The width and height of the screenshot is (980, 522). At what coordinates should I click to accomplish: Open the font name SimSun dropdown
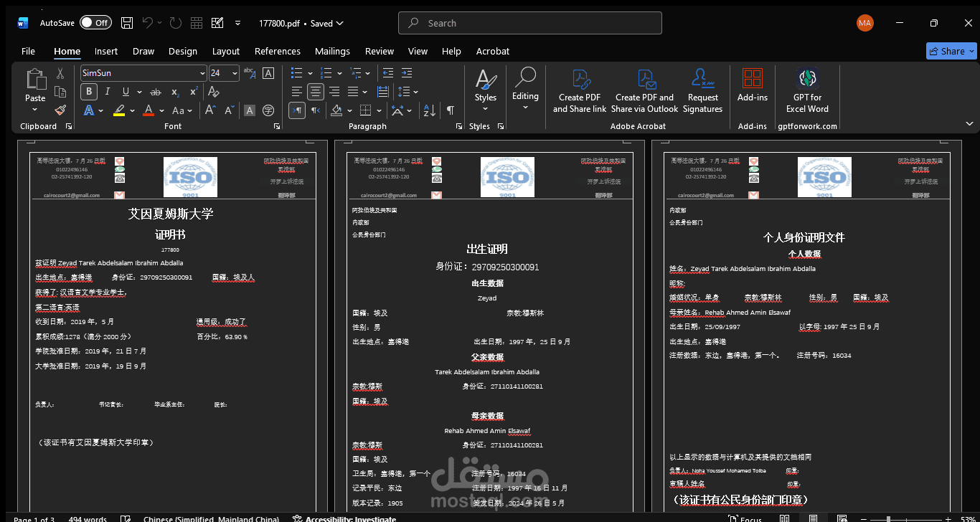pyautogui.click(x=202, y=73)
